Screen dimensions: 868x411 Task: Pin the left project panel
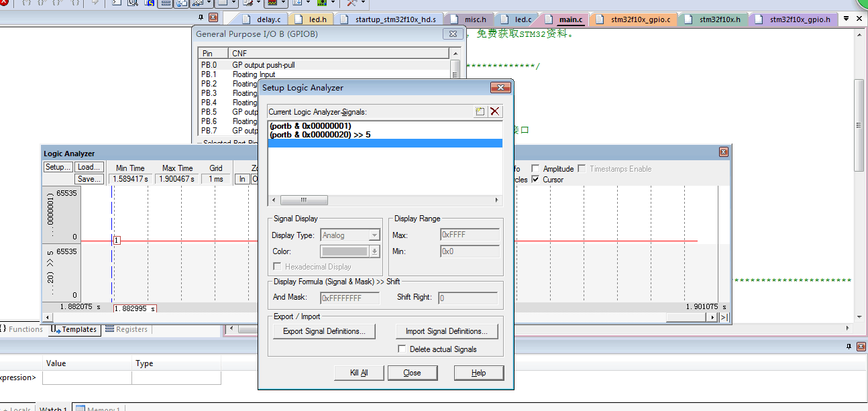(x=201, y=17)
